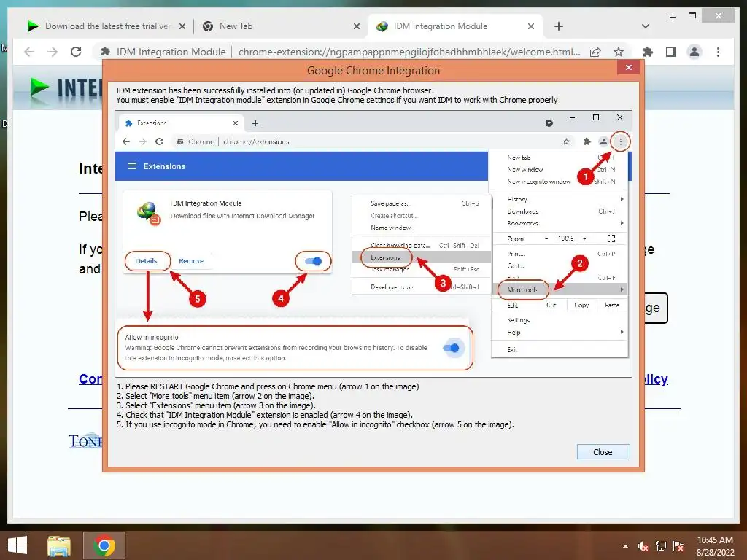
Task: Click the 'Select "Extensions" menu item' line
Action: pyautogui.click(x=216, y=405)
